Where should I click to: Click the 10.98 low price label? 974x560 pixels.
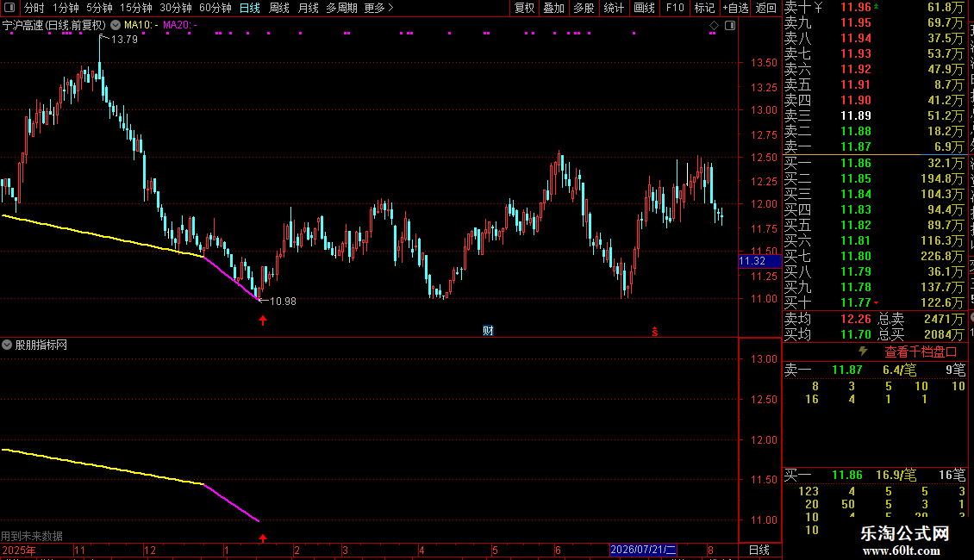[283, 302]
